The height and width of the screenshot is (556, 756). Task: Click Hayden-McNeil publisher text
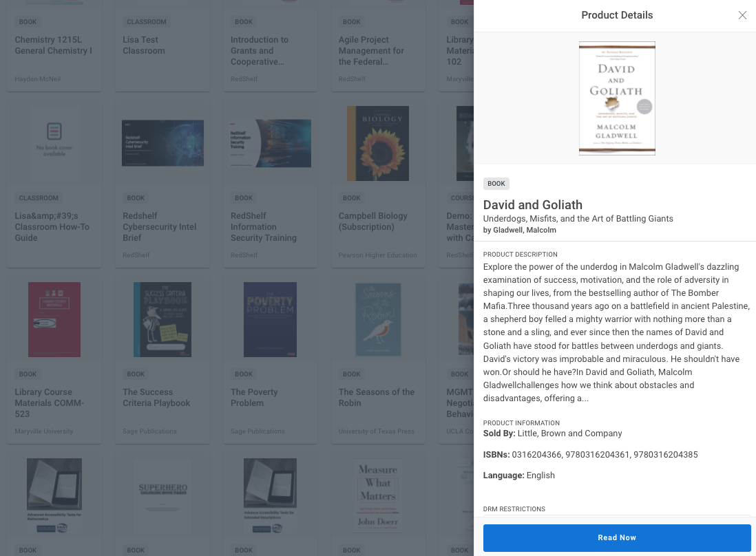point(38,79)
